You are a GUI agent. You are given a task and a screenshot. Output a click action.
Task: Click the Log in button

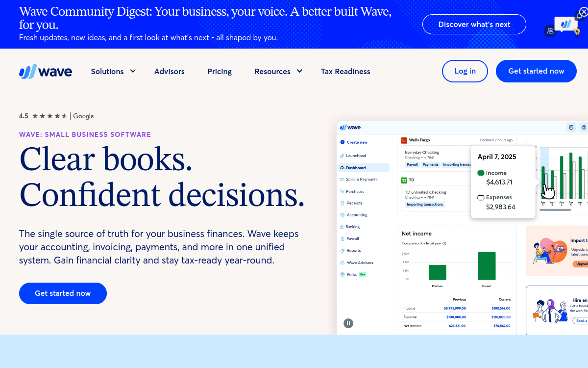pyautogui.click(x=465, y=71)
